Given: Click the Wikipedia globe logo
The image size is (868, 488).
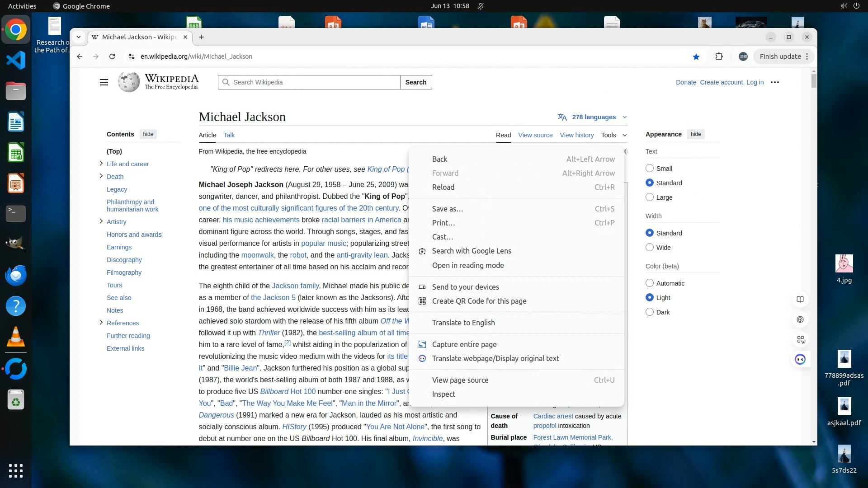Looking at the screenshot, I should [x=129, y=82].
